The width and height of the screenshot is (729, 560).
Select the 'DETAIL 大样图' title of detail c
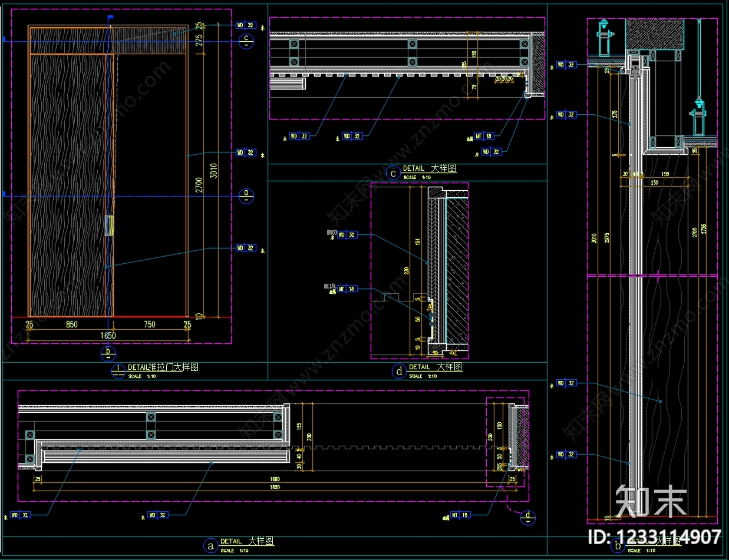429,168
